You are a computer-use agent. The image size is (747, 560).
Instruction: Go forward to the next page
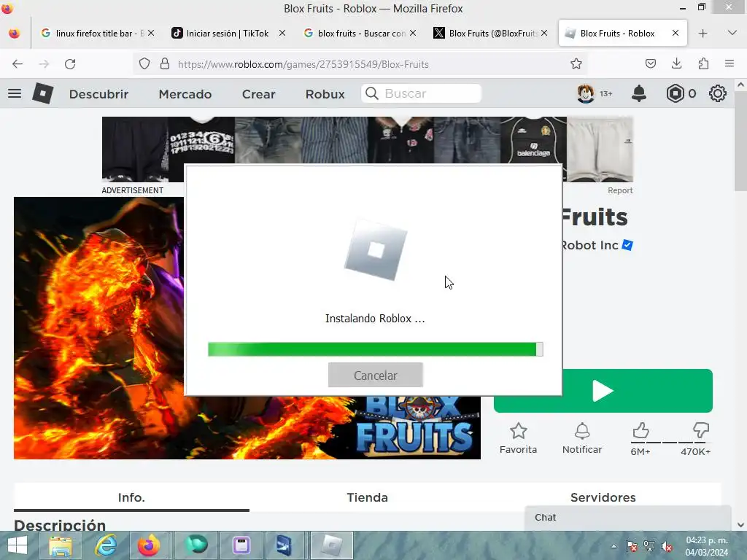click(x=44, y=64)
